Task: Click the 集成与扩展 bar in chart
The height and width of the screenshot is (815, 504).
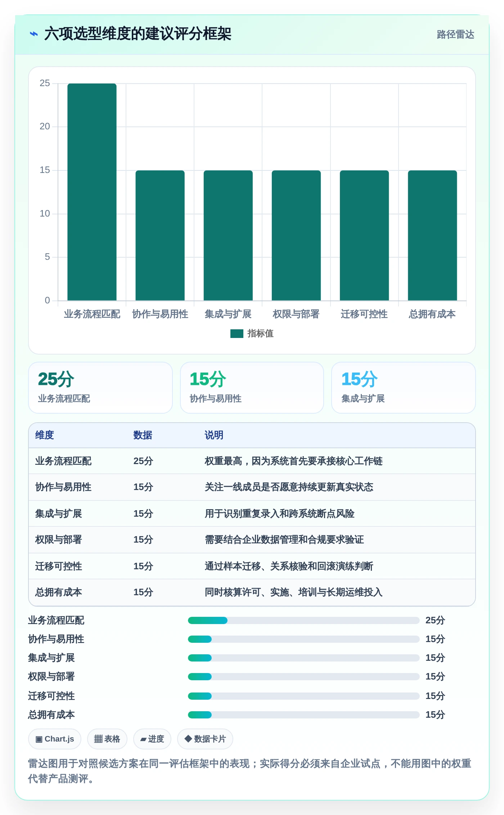Action: 228,235
